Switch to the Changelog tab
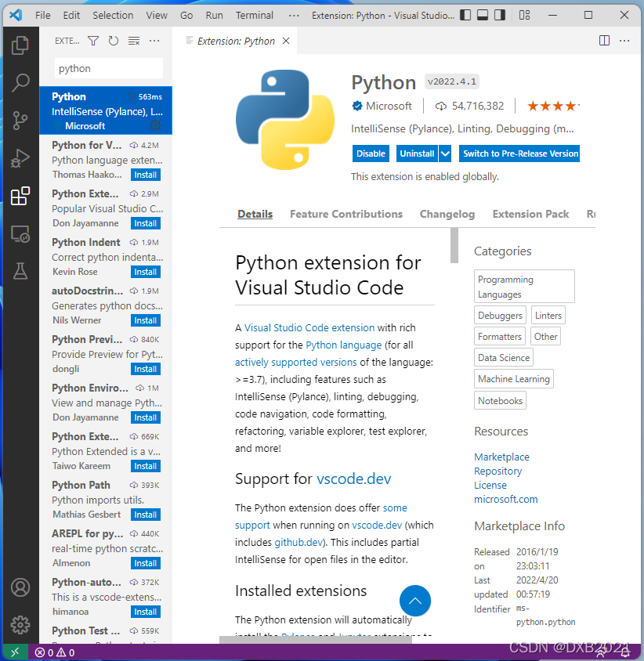 (x=447, y=214)
